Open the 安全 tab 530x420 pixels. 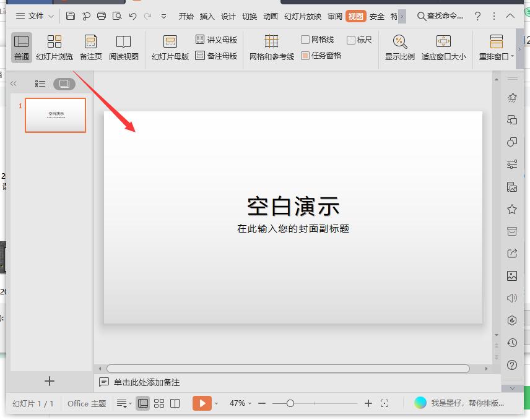(377, 16)
